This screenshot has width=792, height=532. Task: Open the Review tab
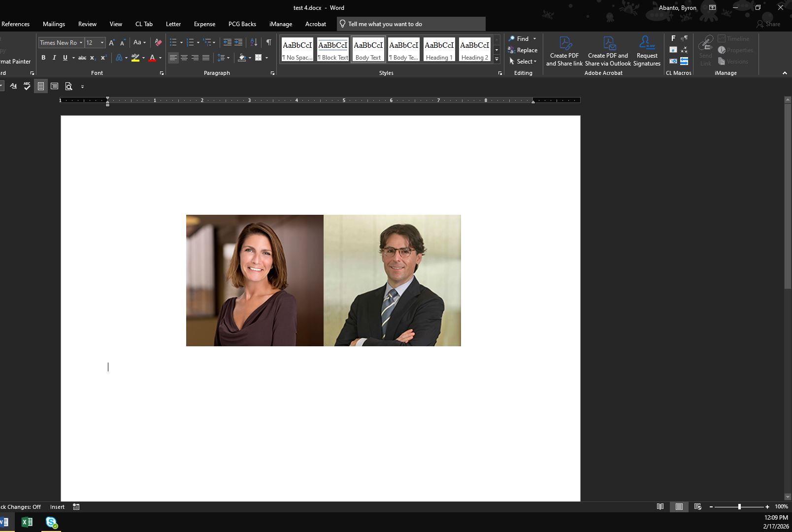click(x=87, y=24)
